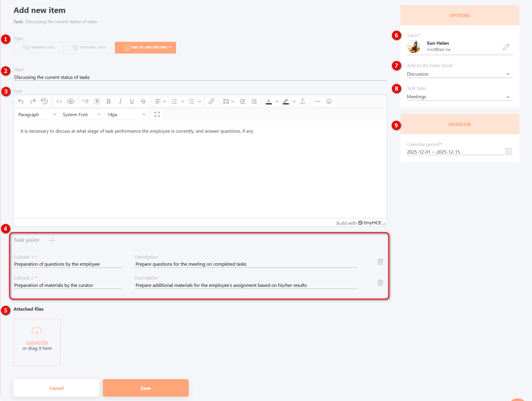The height and width of the screenshot is (401, 532).
Task: Click the undo arrow in the editor toolbar
Action: (x=21, y=102)
